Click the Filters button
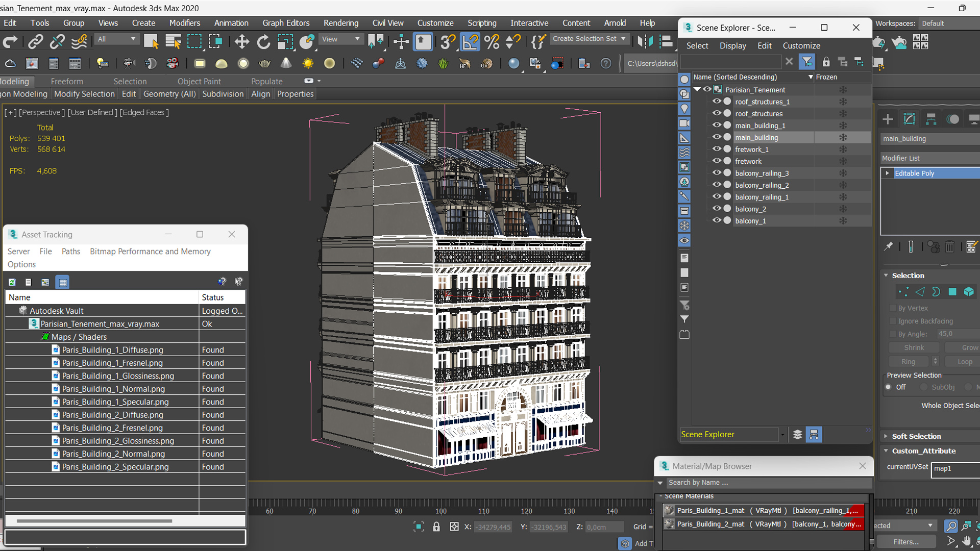 (906, 542)
